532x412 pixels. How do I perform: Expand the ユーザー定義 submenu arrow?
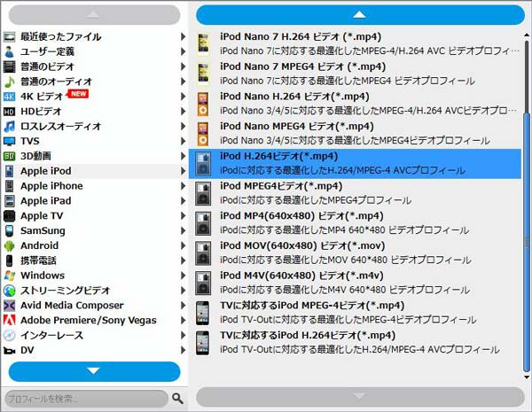(x=183, y=51)
